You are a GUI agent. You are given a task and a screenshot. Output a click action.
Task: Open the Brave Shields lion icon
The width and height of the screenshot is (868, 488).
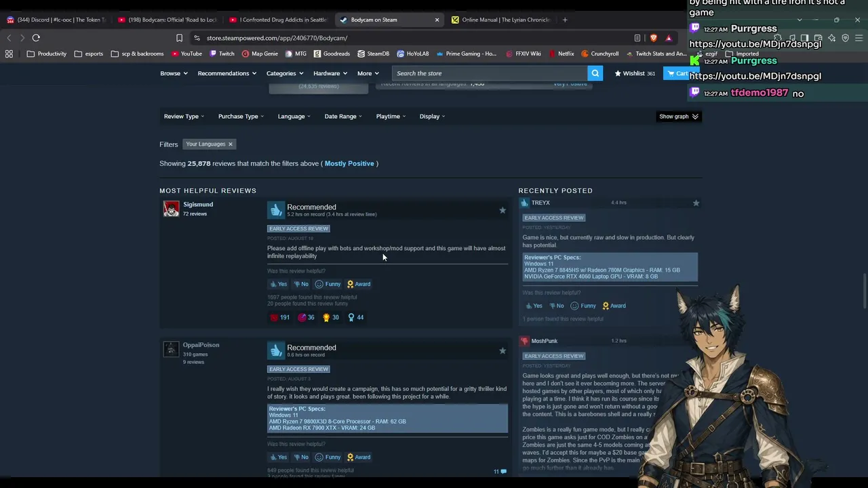click(x=653, y=38)
